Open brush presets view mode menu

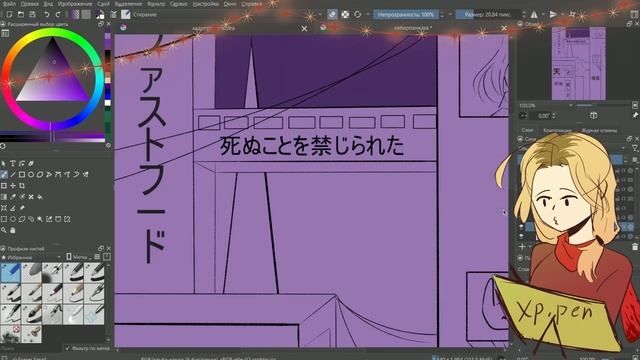coord(97,257)
